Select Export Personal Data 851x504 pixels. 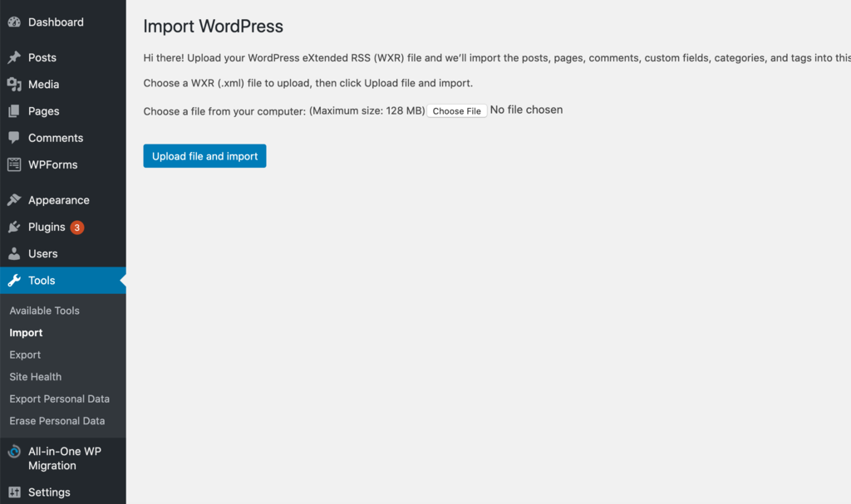coord(59,399)
